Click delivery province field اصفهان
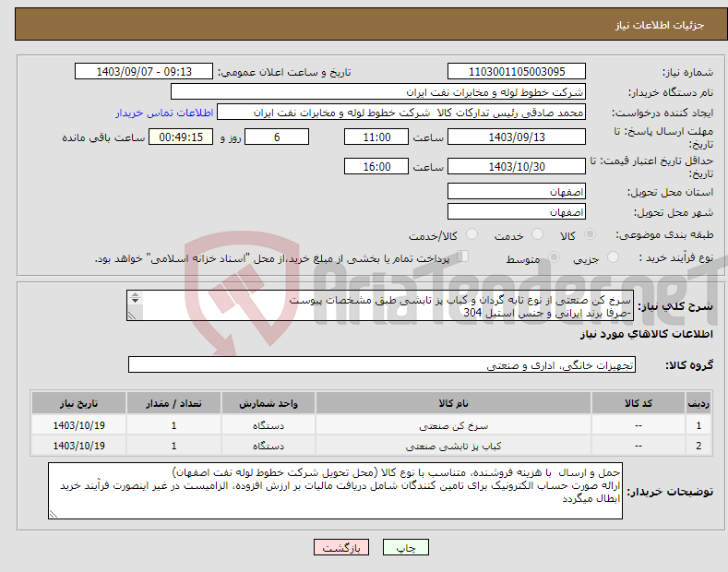The height and width of the screenshot is (572, 728). [x=517, y=191]
